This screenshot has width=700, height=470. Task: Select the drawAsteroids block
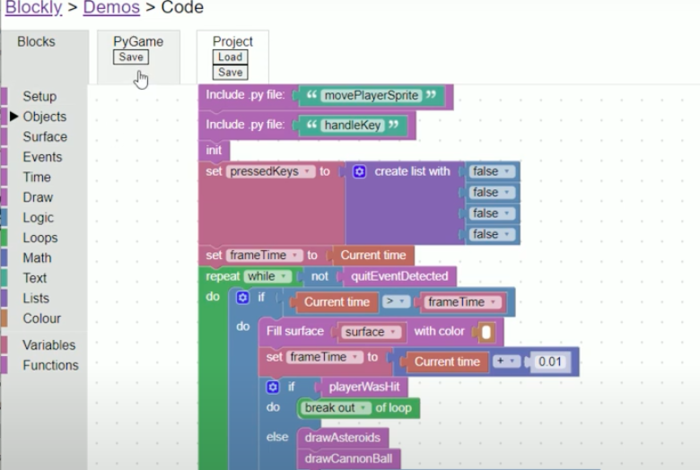click(342, 438)
